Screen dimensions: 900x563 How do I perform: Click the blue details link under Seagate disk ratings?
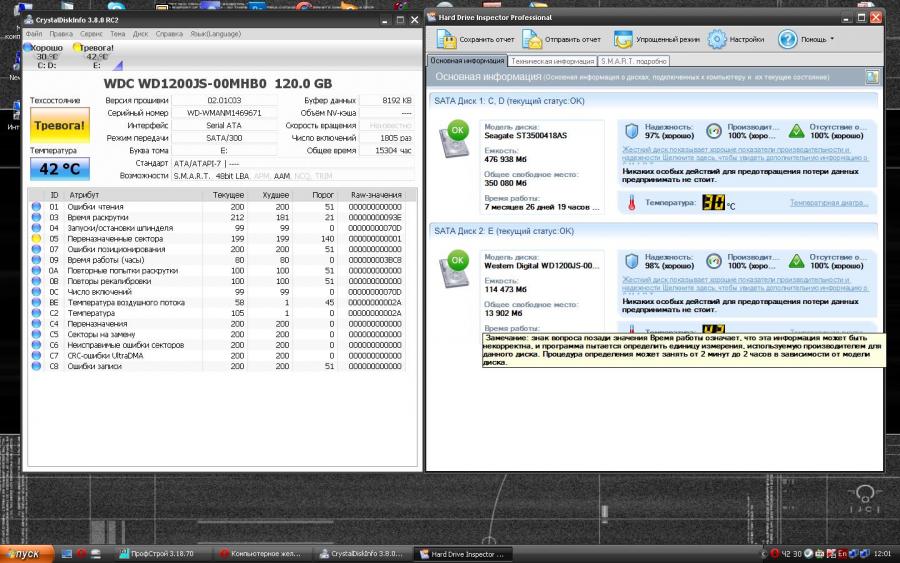click(x=745, y=153)
